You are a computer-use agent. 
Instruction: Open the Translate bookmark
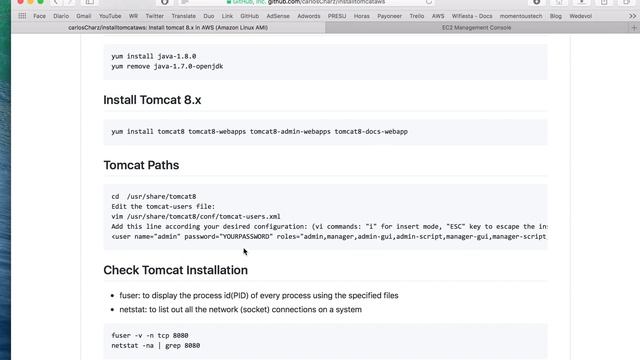184,16
